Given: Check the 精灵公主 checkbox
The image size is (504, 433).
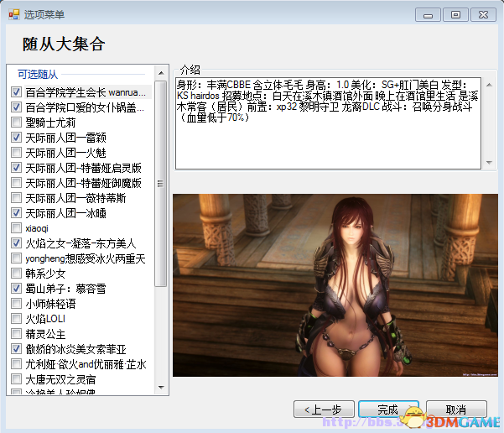Looking at the screenshot, I should coord(16,334).
